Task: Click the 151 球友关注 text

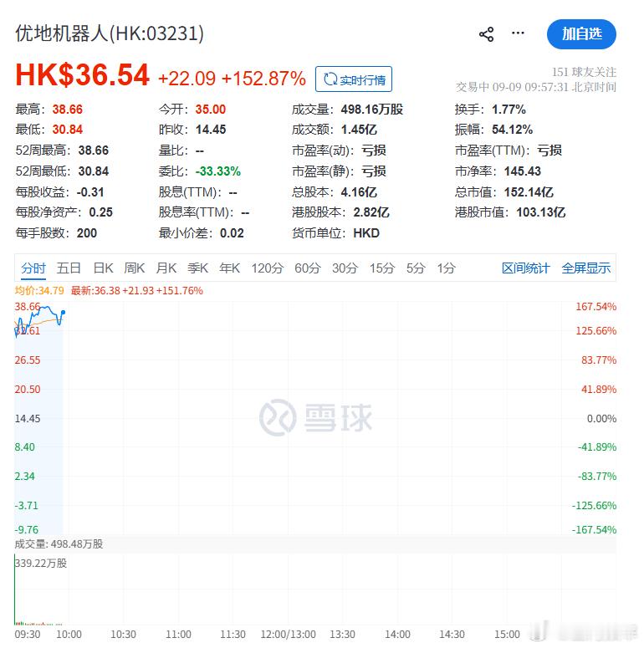Action: point(584,72)
